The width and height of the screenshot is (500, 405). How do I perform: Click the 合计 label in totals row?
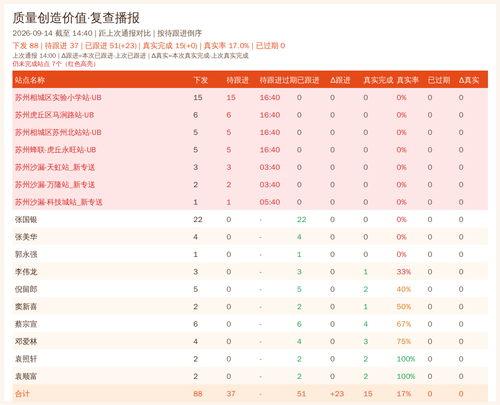[22, 394]
